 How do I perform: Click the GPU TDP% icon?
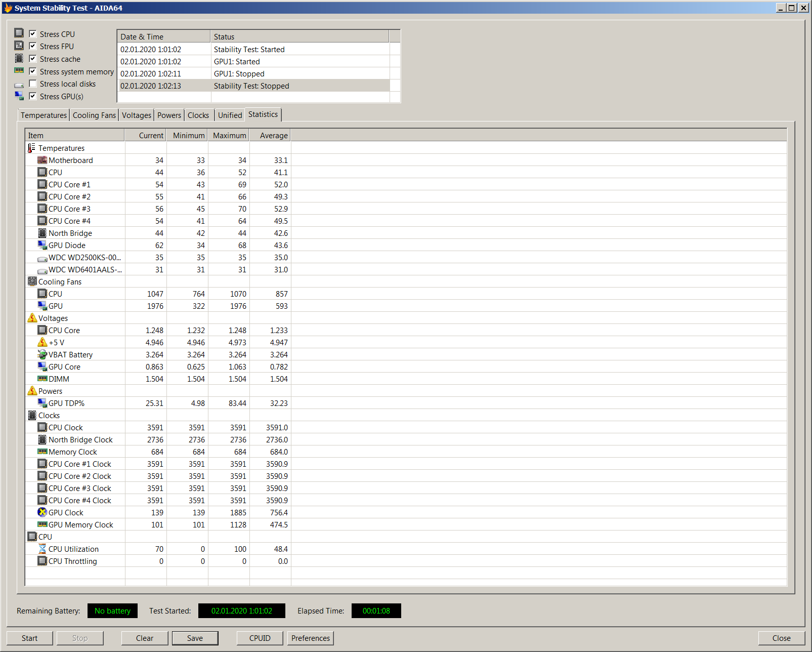click(x=42, y=403)
